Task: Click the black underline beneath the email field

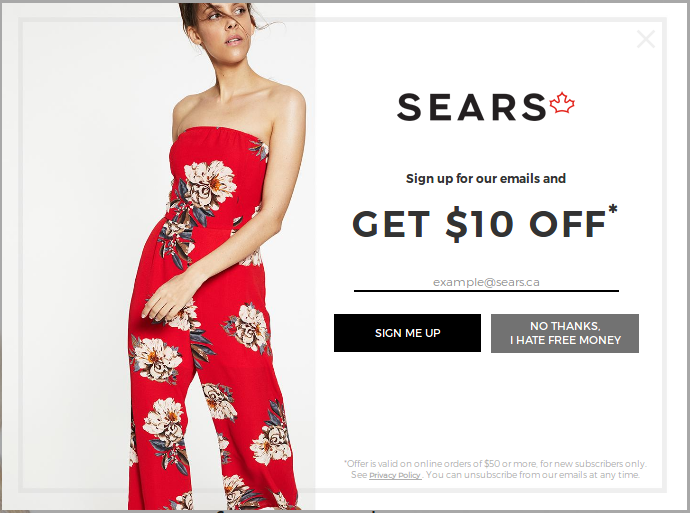Action: [x=486, y=291]
